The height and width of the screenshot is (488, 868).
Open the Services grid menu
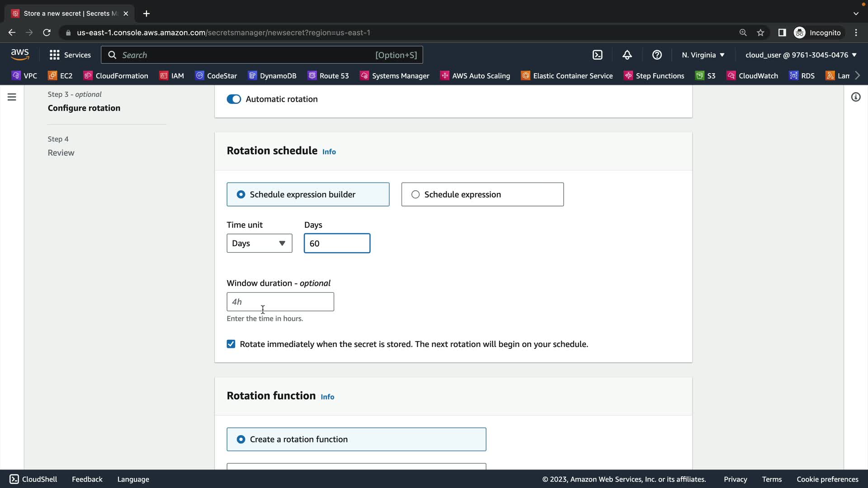tap(70, 55)
